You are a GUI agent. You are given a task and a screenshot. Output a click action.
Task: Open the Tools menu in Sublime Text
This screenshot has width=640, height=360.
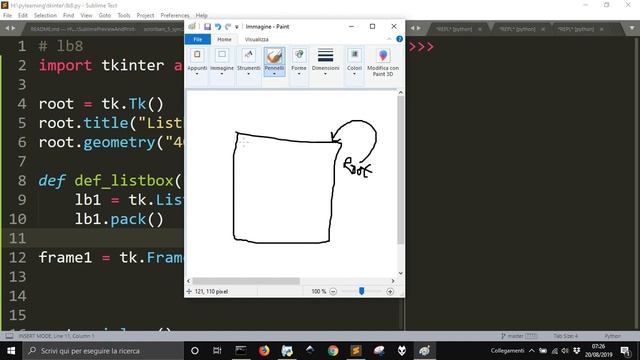(x=124, y=16)
